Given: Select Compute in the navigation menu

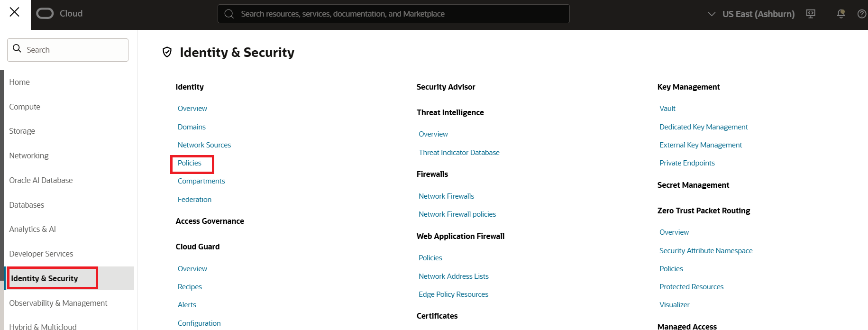Looking at the screenshot, I should click(25, 107).
